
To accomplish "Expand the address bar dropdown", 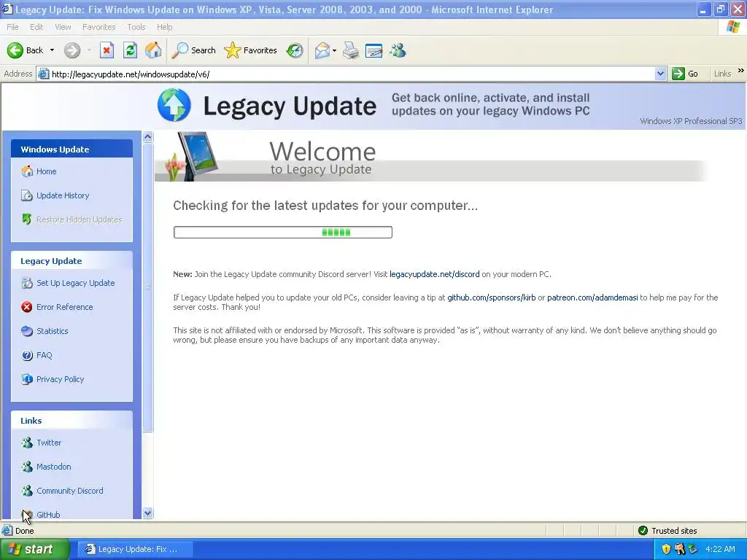I will click(x=660, y=74).
